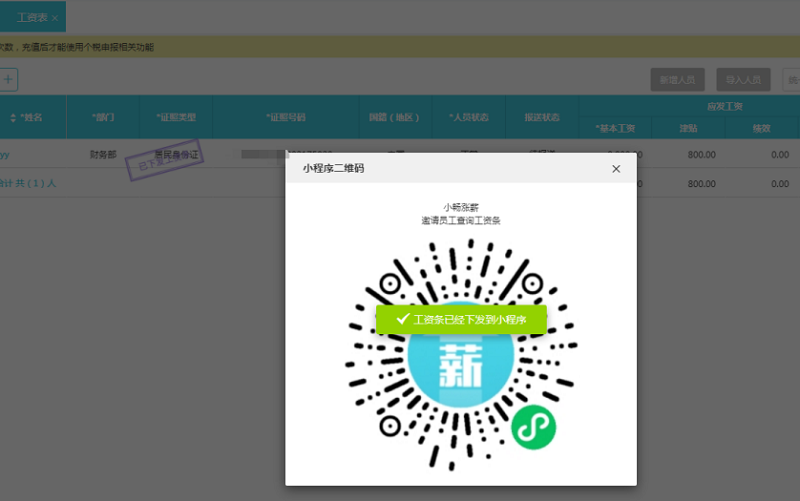This screenshot has height=501, width=800.
Task: Click the 部门 column header
Action: coord(103,117)
